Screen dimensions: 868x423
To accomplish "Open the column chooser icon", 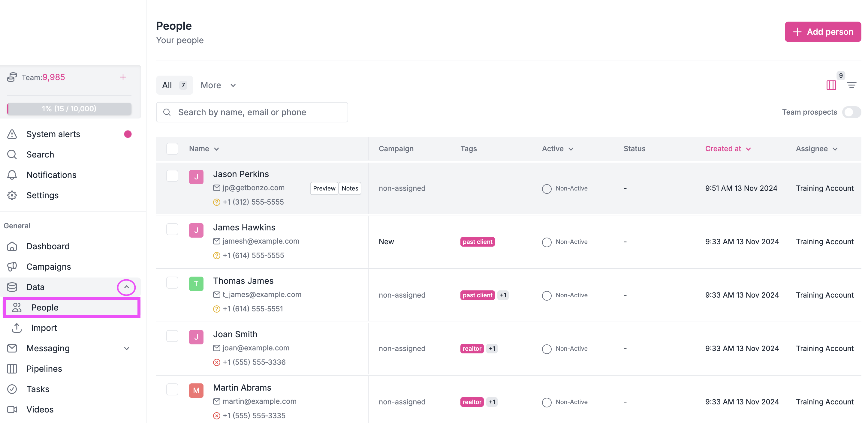I will [831, 85].
